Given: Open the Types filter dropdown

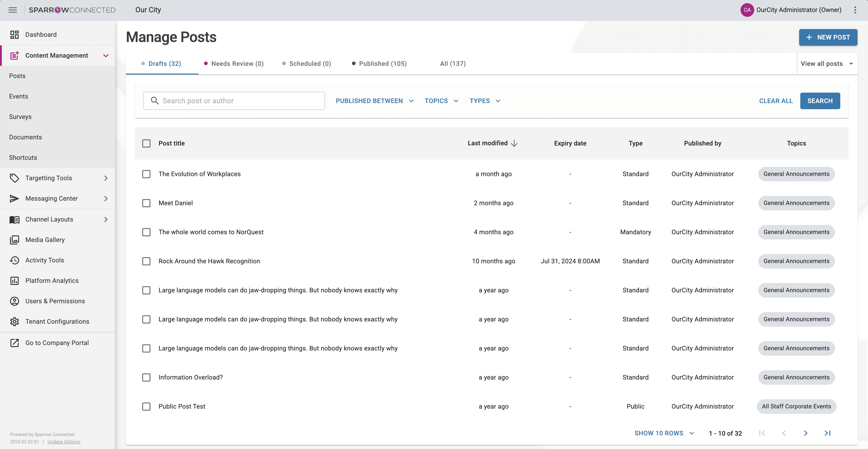Looking at the screenshot, I should tap(485, 101).
